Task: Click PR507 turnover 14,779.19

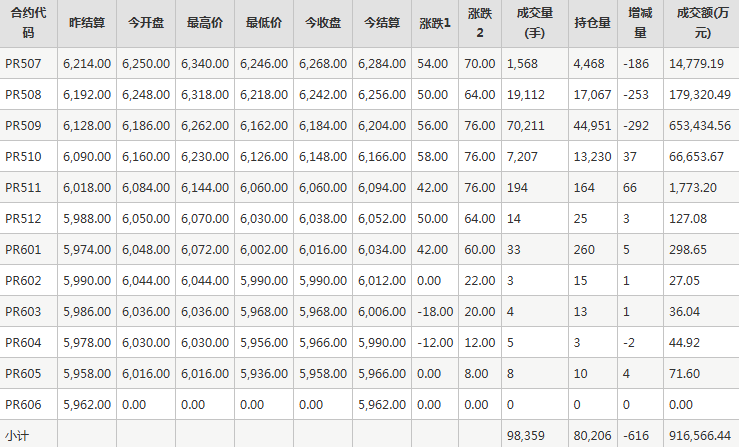Action: (x=696, y=64)
